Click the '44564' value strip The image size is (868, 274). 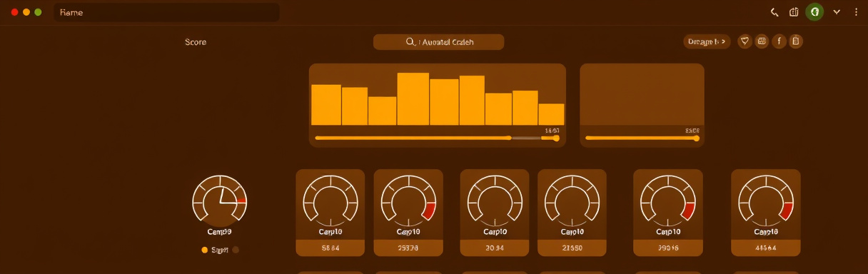point(766,248)
